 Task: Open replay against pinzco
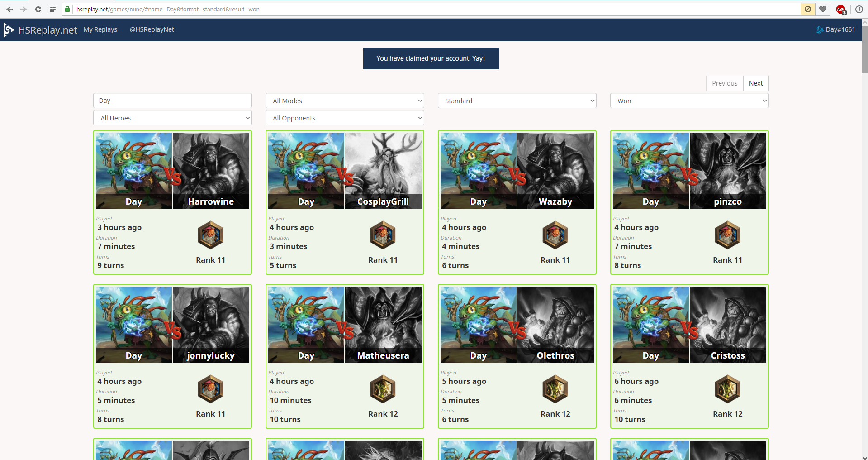[x=689, y=202]
